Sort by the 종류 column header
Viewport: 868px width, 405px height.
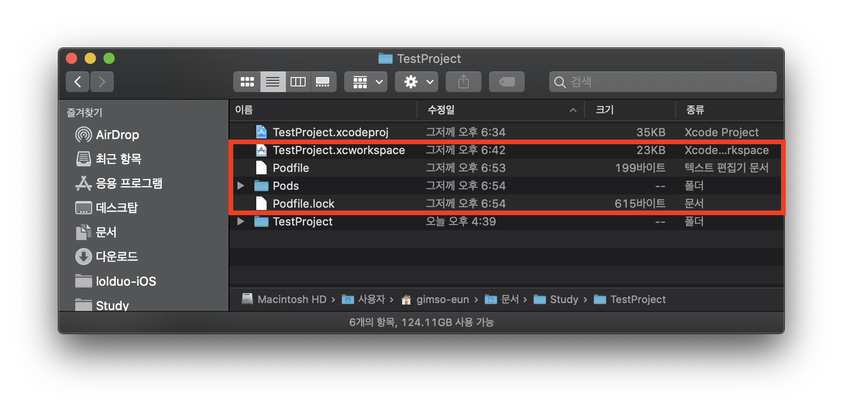[x=729, y=110]
